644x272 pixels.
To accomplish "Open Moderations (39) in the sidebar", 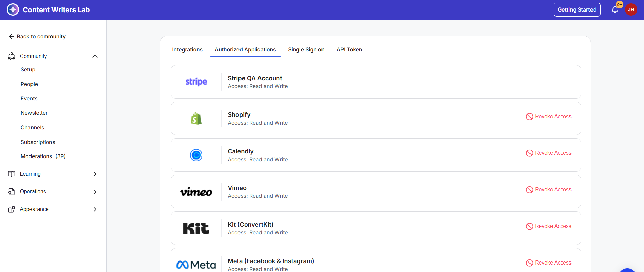I will coord(43,156).
